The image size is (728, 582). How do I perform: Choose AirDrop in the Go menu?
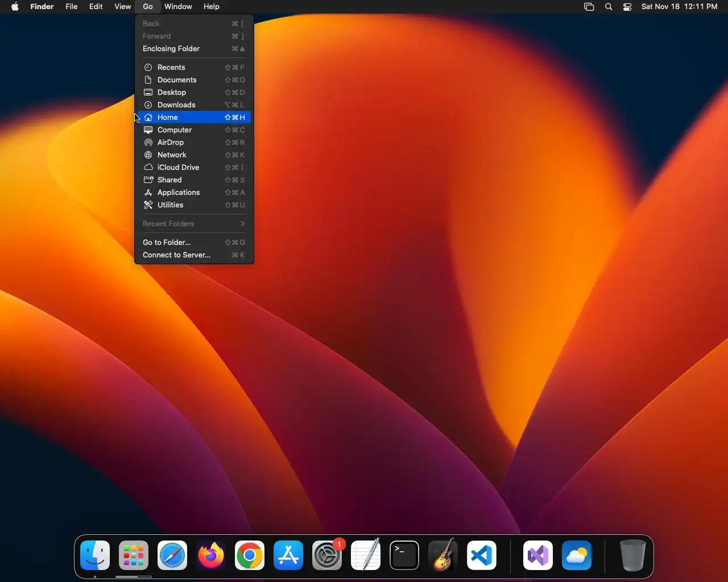tap(194, 142)
